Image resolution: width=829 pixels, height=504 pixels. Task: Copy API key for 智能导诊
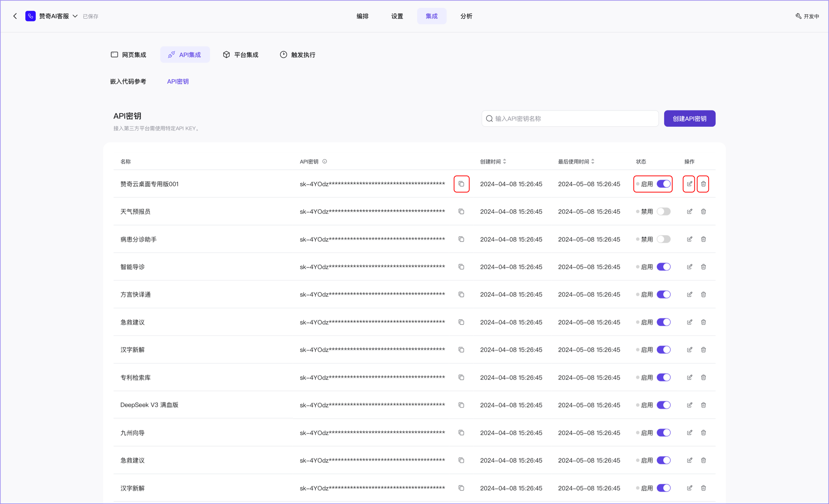tap(461, 267)
